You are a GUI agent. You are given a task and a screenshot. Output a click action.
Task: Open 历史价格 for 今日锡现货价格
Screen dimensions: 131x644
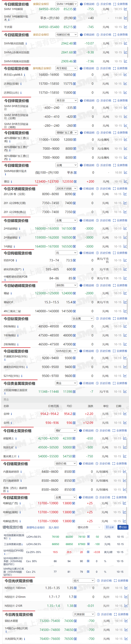point(104,133)
